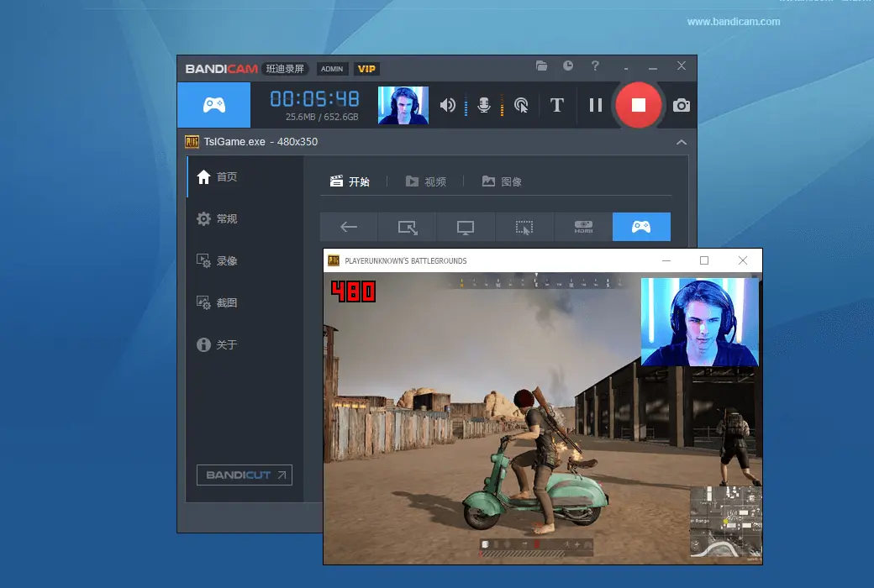This screenshot has height=588, width=874.
Task: Stop recording with the red stop button
Action: (x=639, y=105)
